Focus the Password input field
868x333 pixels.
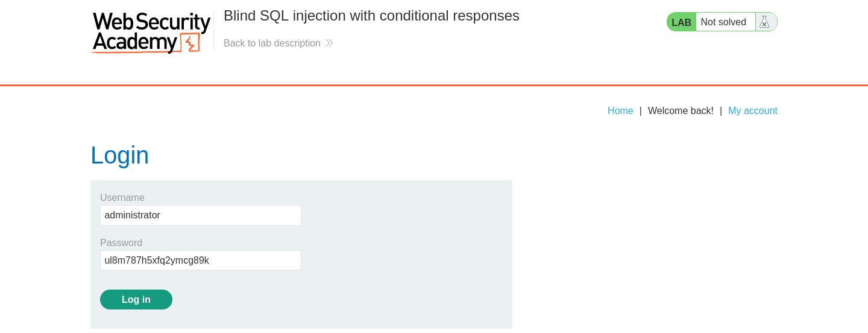coord(201,261)
